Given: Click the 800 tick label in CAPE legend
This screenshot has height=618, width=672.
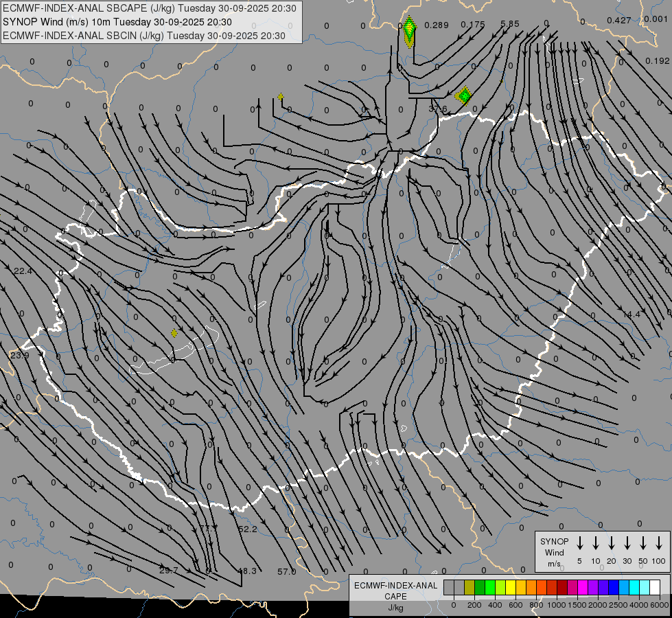Looking at the screenshot, I should (536, 605).
